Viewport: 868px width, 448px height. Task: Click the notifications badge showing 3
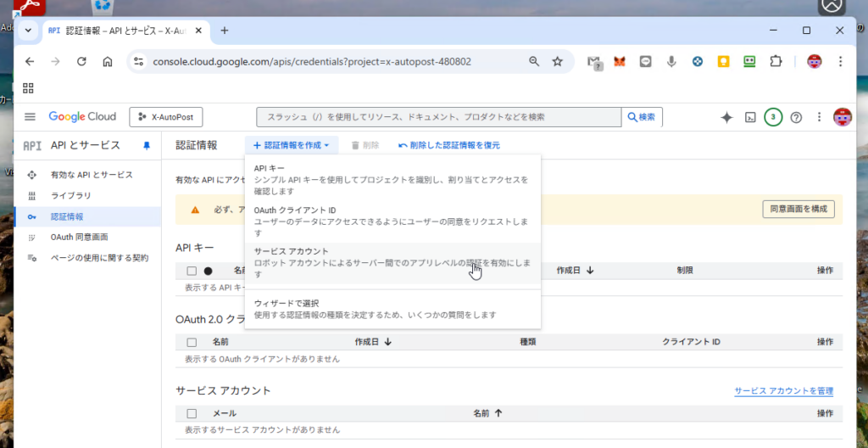coord(773,117)
